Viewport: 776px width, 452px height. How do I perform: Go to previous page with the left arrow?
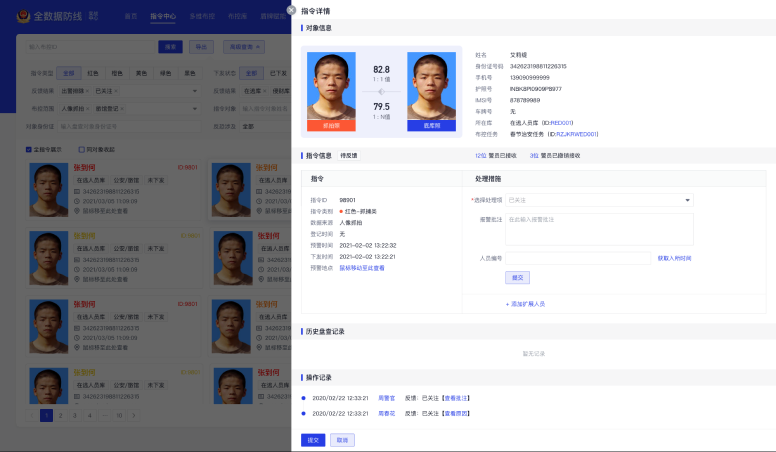[32, 415]
